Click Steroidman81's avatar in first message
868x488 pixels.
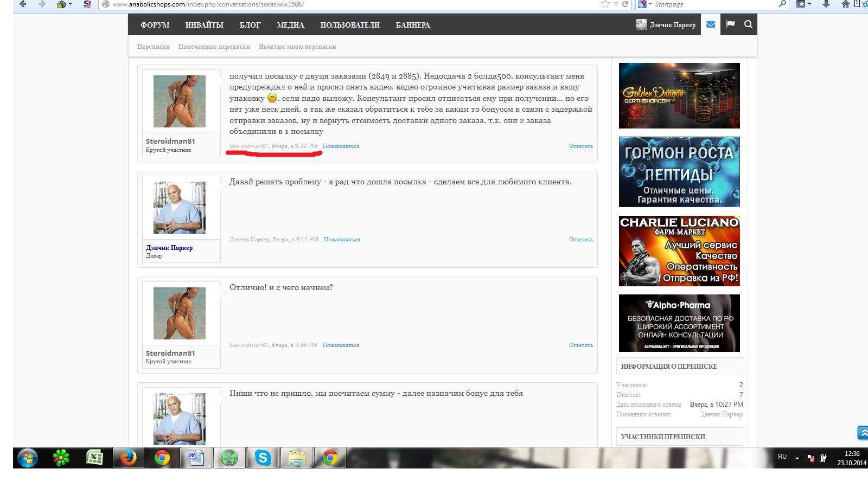[180, 101]
